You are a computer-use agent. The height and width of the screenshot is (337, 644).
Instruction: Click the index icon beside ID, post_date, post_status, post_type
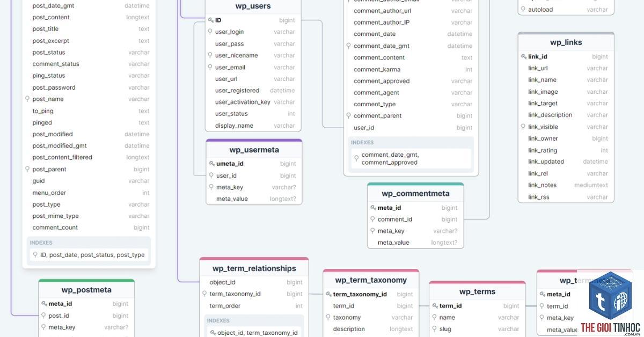tap(35, 255)
